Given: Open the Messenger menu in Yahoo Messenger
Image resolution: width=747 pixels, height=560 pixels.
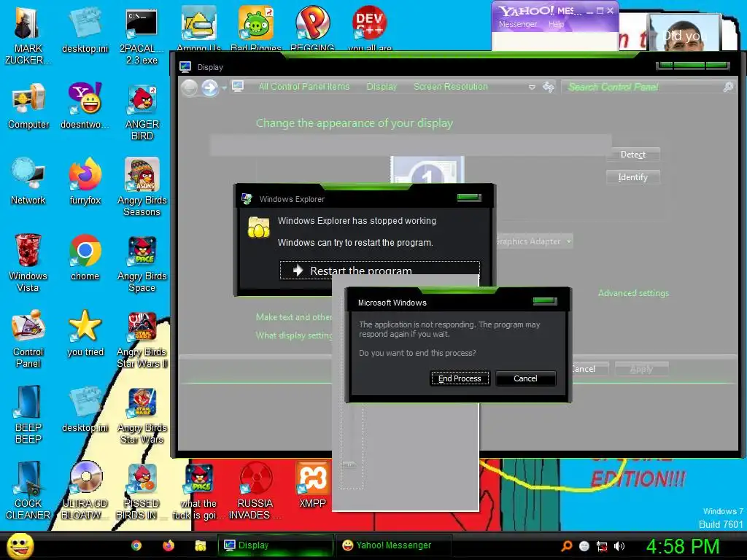Looking at the screenshot, I should coord(517,24).
